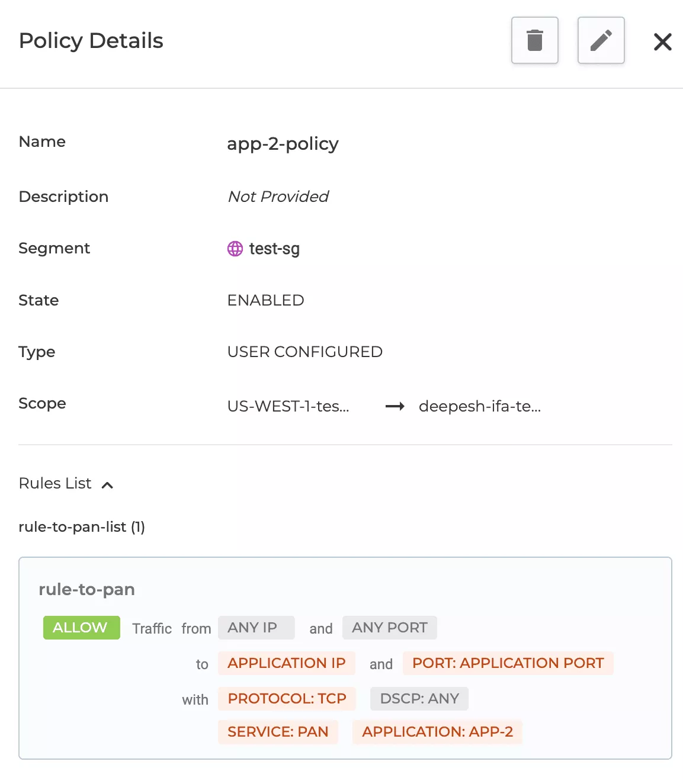Screen dimensions: 683x784
Task: Click the rule-to-pan rule title
Action: click(87, 589)
